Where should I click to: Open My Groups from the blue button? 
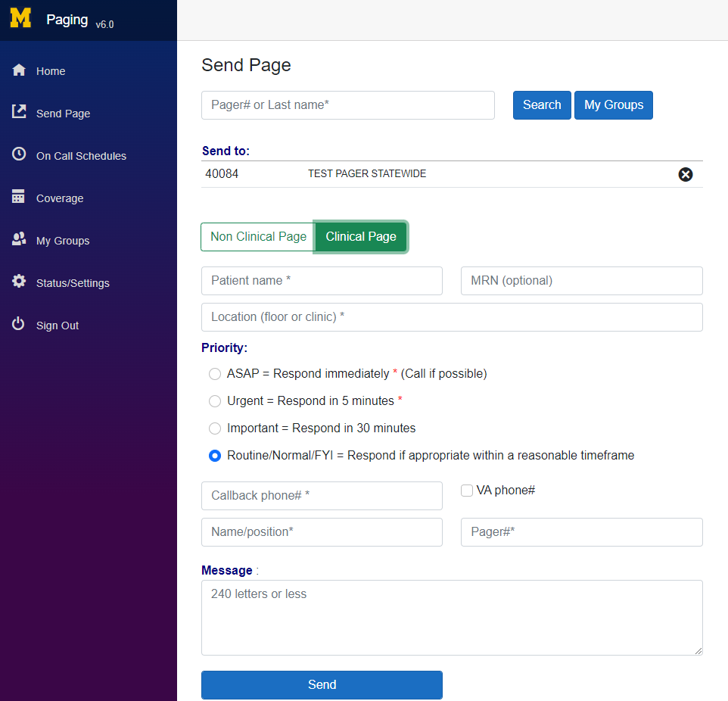click(x=613, y=104)
